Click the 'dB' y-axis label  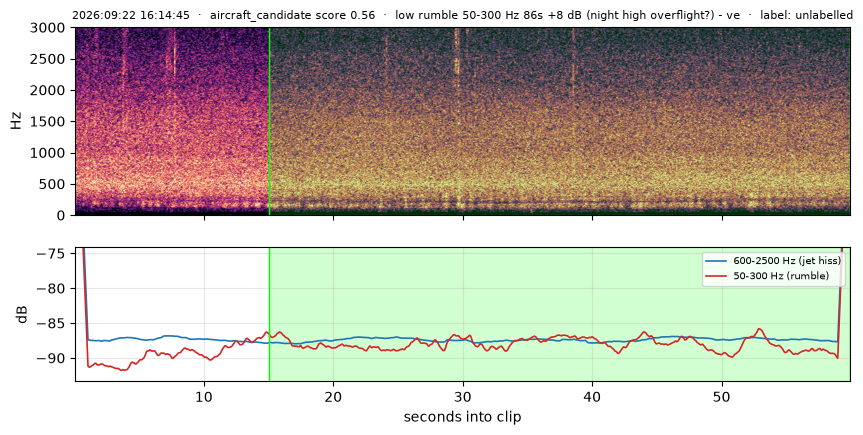(23, 314)
